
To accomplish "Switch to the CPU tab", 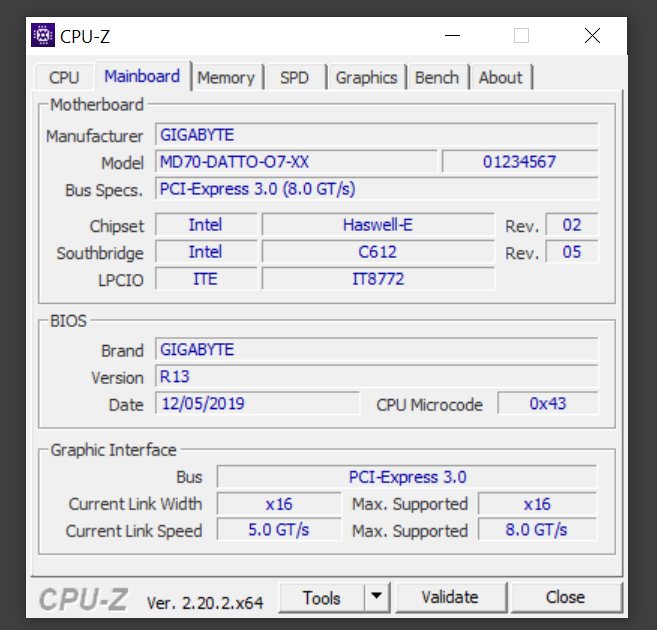I will [64, 77].
